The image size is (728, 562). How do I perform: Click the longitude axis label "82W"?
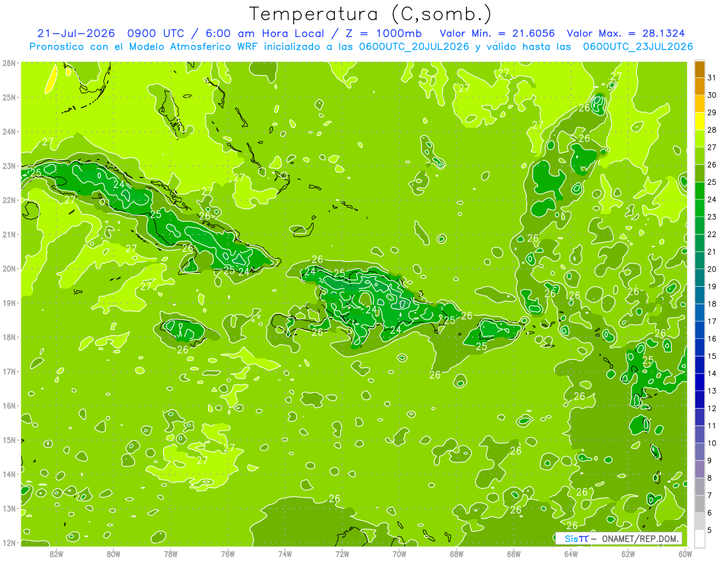point(56,553)
